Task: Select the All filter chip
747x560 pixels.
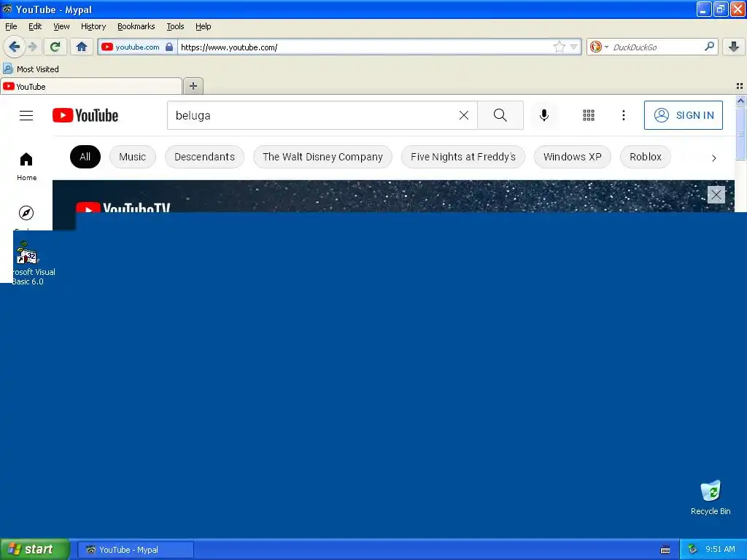Action: coord(85,157)
